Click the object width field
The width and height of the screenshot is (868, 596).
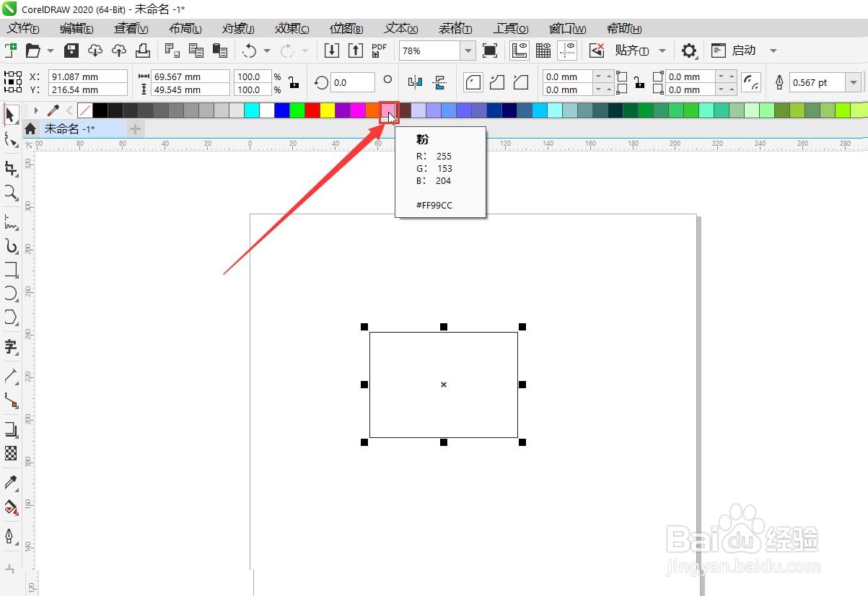tap(190, 76)
